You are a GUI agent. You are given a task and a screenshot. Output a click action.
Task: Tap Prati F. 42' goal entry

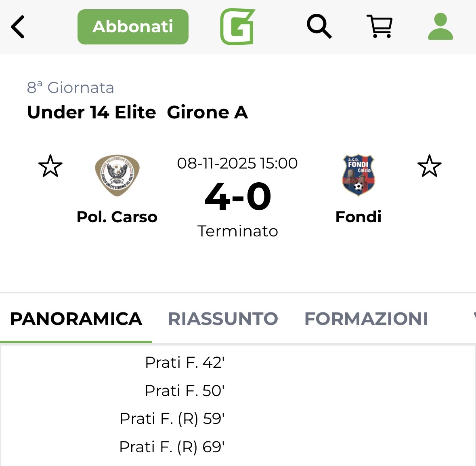185,363
